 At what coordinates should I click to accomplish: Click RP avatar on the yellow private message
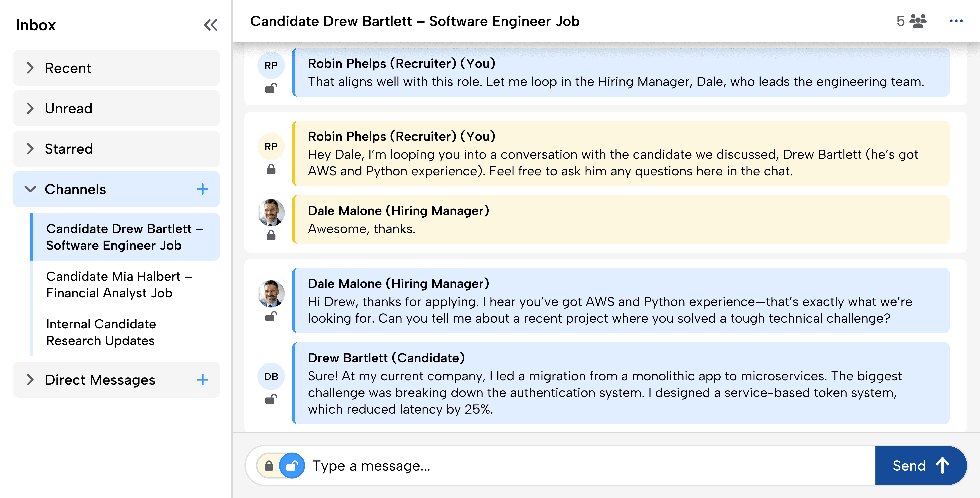[x=271, y=147]
